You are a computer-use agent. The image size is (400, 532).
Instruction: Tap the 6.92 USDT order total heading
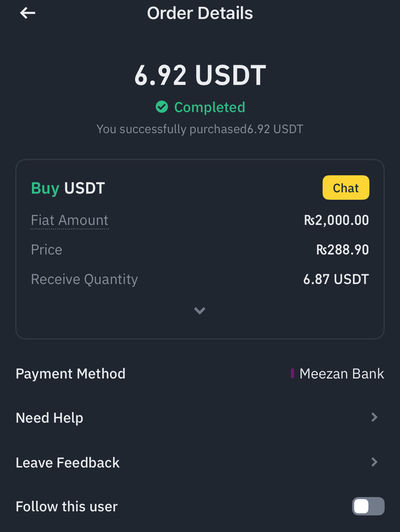click(x=200, y=75)
